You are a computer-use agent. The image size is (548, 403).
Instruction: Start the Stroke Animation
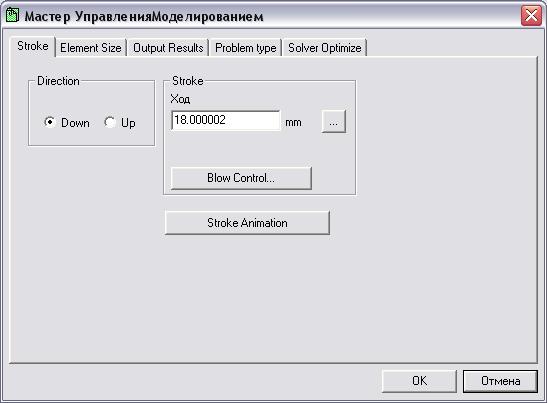point(247,223)
